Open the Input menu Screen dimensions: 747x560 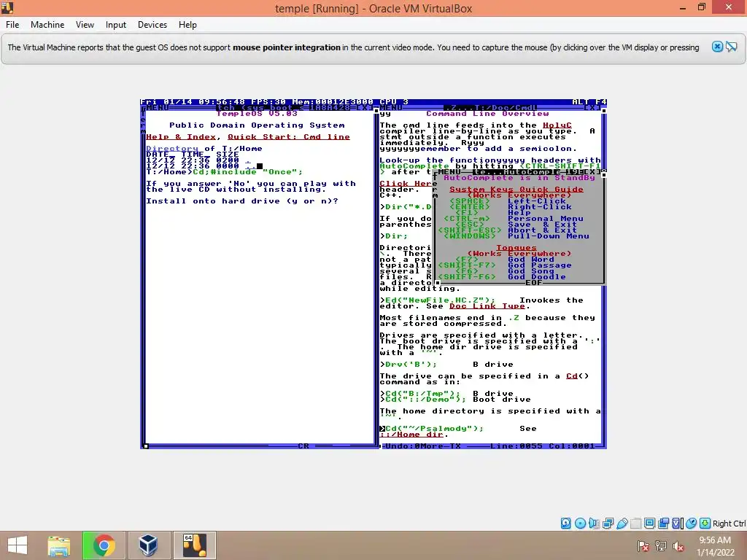[116, 25]
